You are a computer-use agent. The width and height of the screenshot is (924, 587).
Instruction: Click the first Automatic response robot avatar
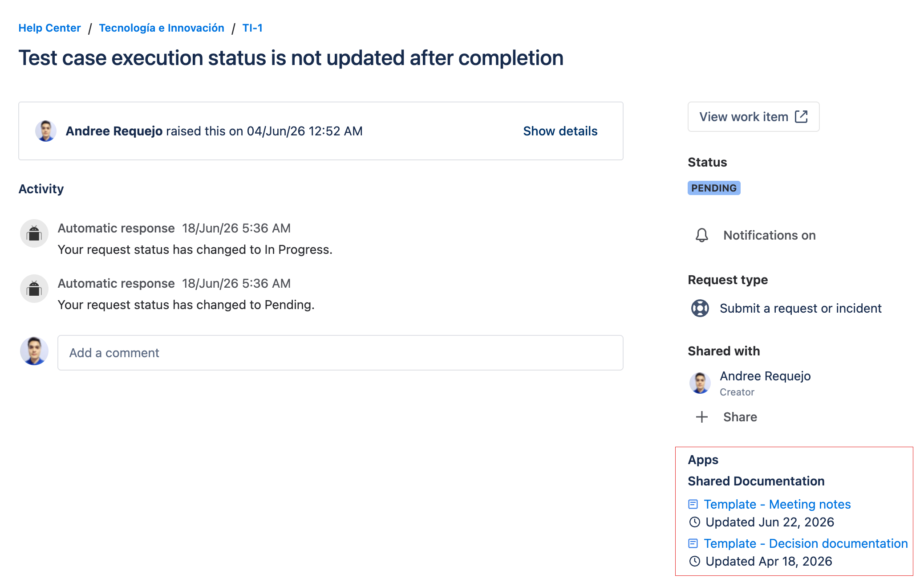click(x=34, y=233)
